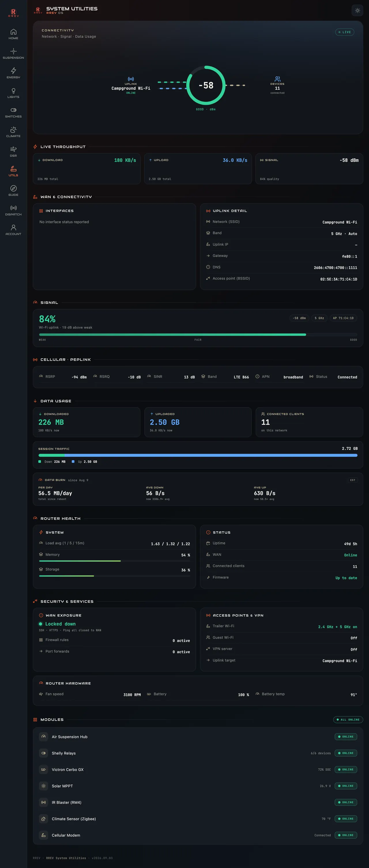Click the Solar MPPT sun icon

[x=44, y=786]
